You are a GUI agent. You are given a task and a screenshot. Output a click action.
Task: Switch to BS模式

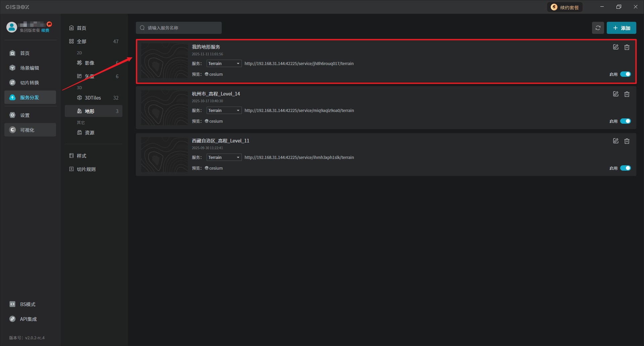(x=28, y=304)
